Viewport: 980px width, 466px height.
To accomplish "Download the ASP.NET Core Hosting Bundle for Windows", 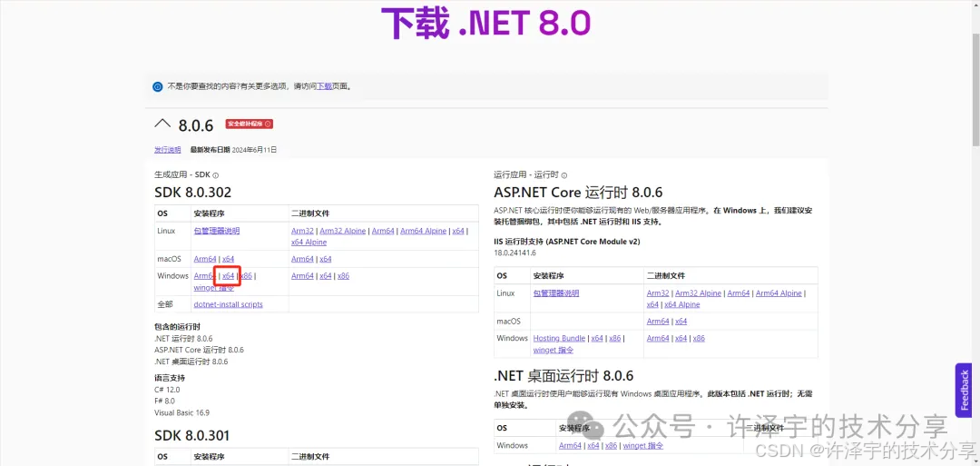I will [x=559, y=339].
